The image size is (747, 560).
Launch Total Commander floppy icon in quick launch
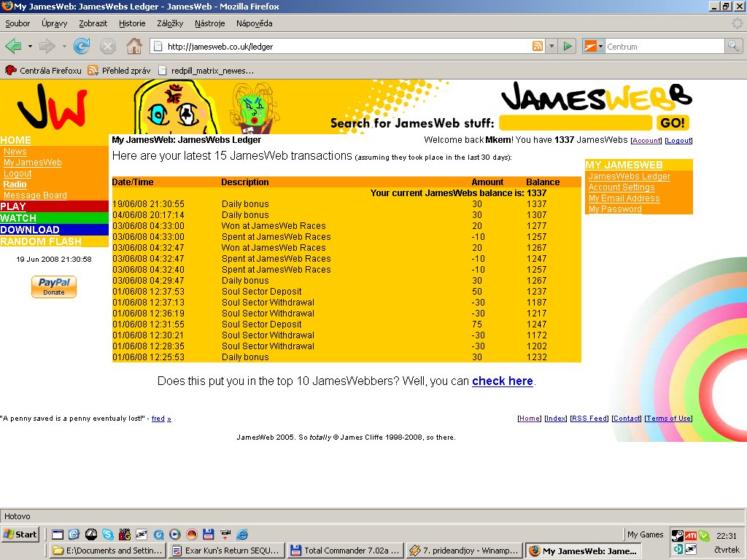(208, 534)
